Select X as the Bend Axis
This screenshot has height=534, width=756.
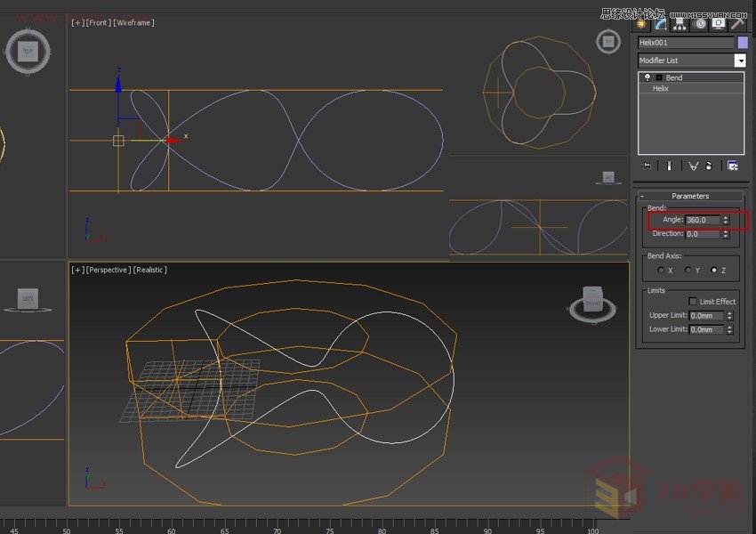(660, 270)
